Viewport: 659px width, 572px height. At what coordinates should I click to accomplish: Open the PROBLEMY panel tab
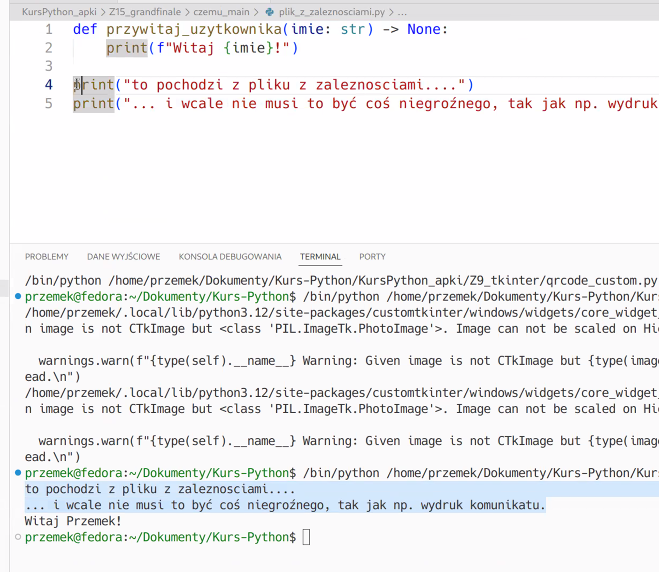47,256
